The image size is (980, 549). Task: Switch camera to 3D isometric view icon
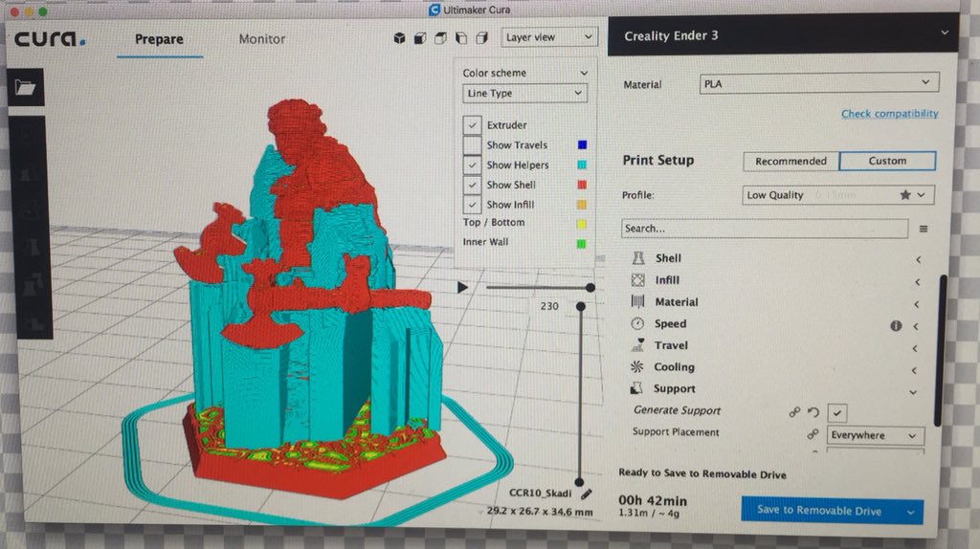[399, 38]
